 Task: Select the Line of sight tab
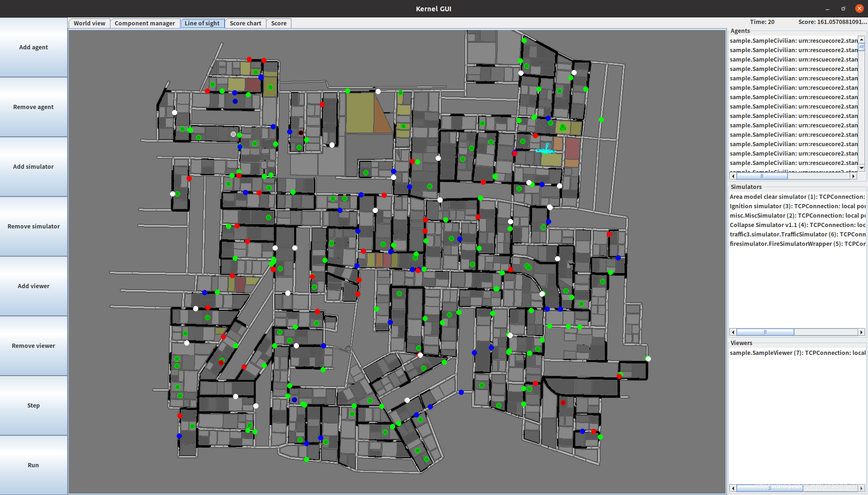coord(202,24)
